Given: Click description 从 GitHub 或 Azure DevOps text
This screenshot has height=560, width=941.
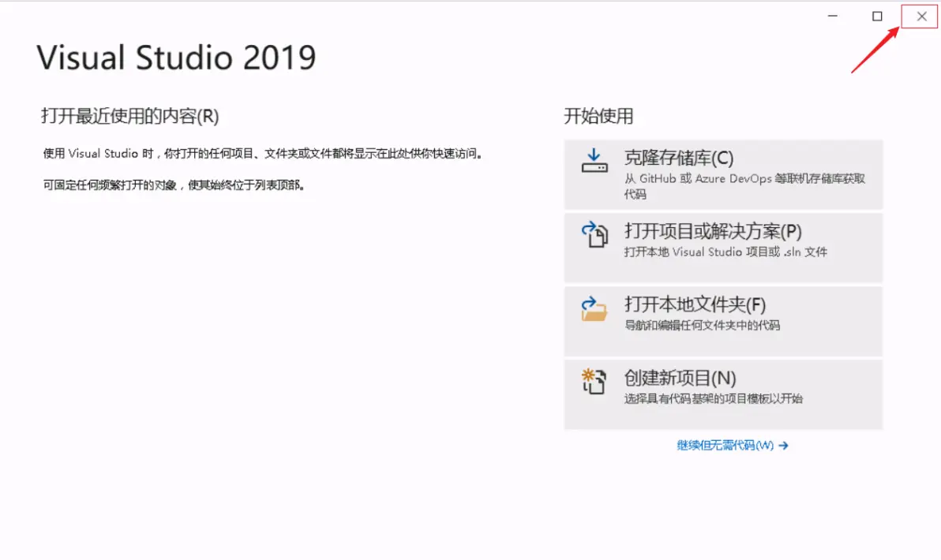Looking at the screenshot, I should coord(744,186).
